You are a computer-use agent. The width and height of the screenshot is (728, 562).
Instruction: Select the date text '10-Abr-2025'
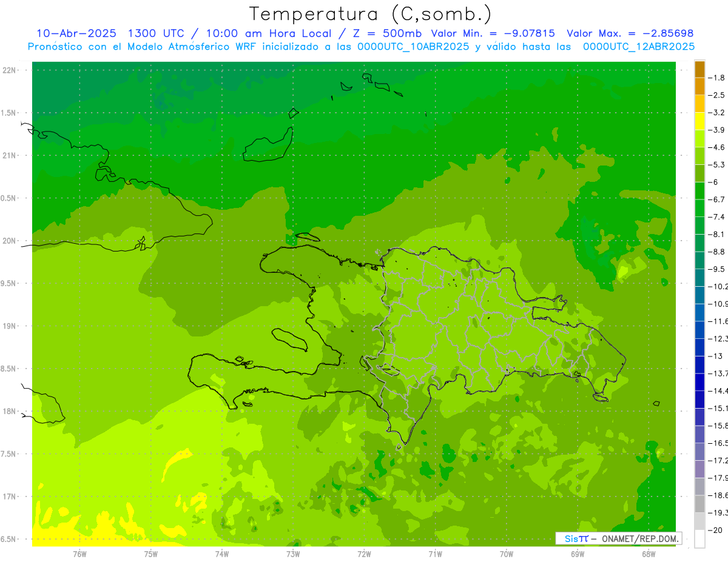[76, 33]
